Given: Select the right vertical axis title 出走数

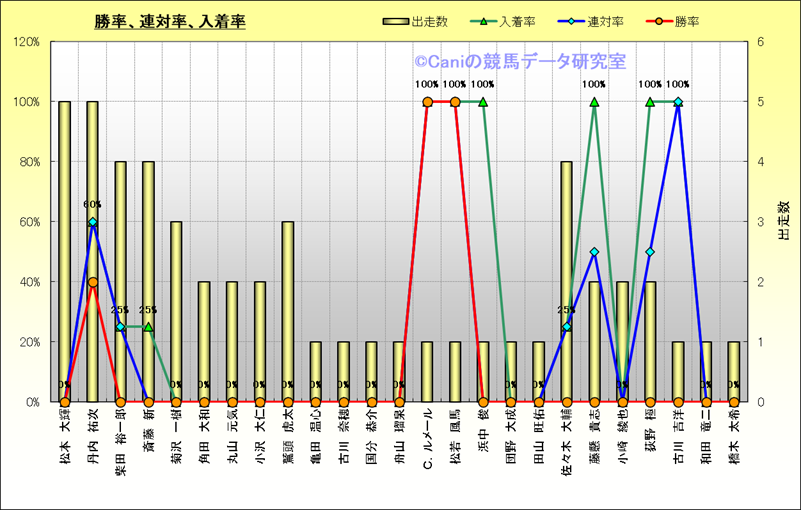Looking at the screenshot, I should click(x=783, y=221).
